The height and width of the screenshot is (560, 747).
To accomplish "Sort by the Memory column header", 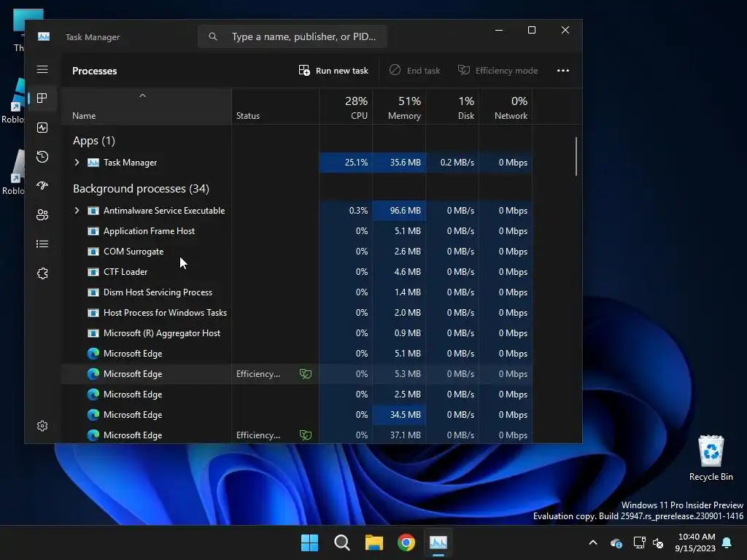I will tap(399, 106).
